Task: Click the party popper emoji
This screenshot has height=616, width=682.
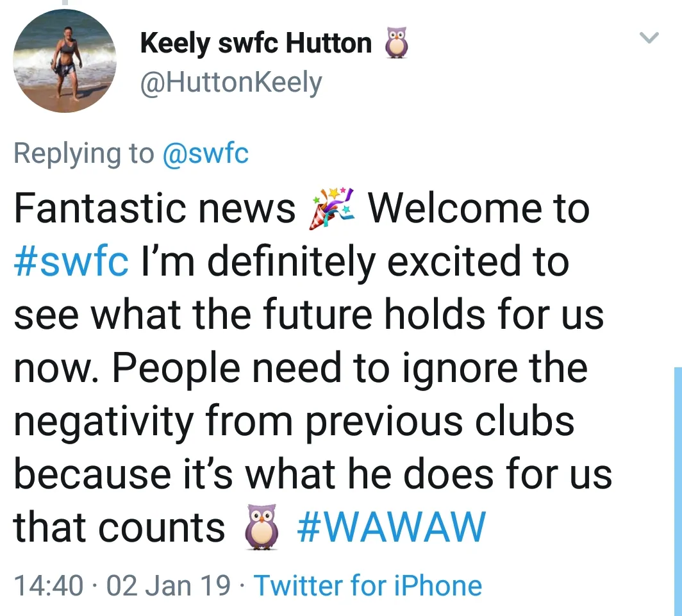Action: [x=331, y=208]
